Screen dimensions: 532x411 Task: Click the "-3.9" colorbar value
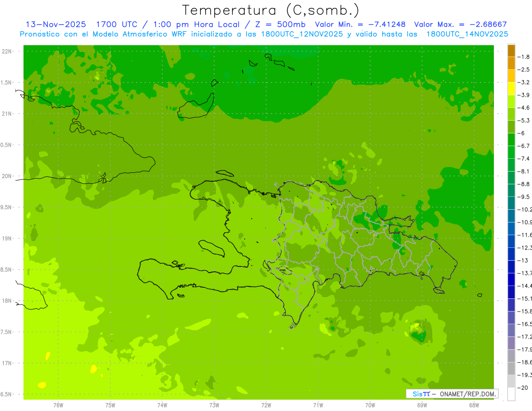[524, 95]
